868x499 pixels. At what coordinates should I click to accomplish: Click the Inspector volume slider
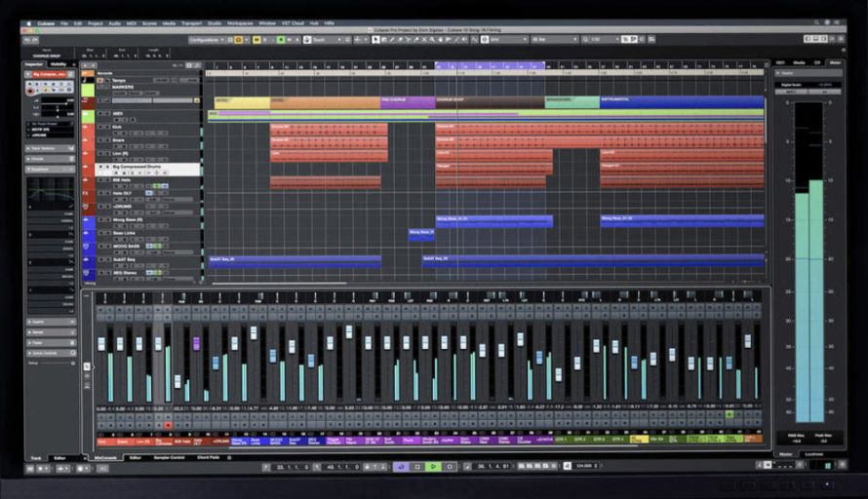(x=57, y=103)
